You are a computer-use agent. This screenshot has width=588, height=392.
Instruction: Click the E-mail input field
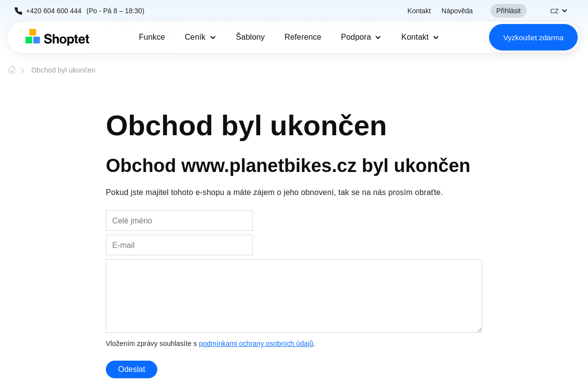(x=179, y=245)
